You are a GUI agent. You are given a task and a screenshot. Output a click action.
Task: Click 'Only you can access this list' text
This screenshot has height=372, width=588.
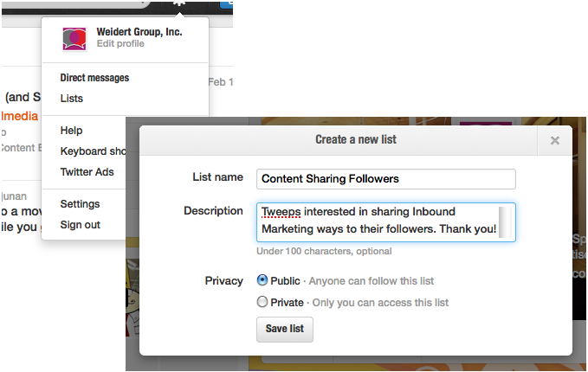tap(380, 302)
